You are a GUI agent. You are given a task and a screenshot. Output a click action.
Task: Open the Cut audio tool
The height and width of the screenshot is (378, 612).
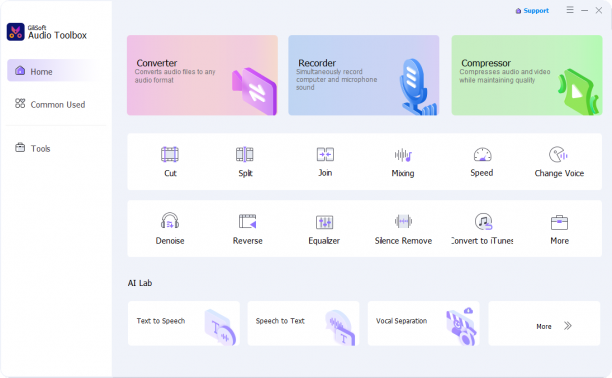tap(170, 162)
